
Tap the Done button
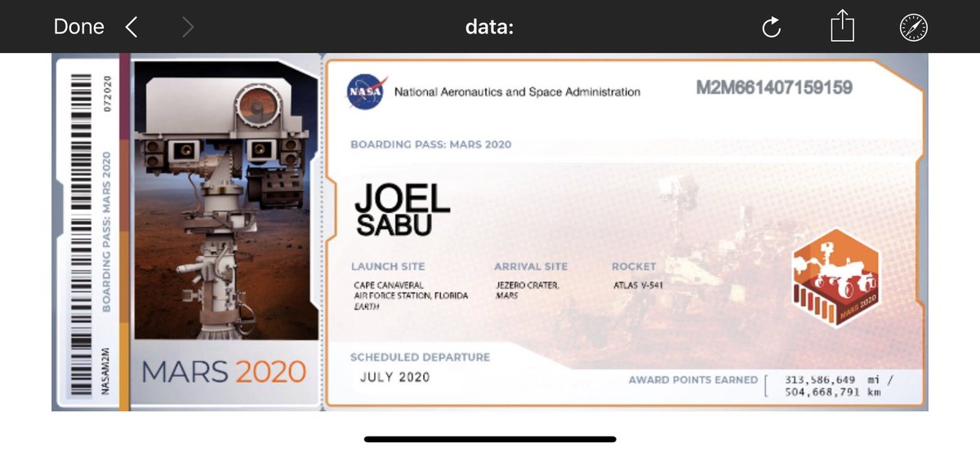coord(79,27)
